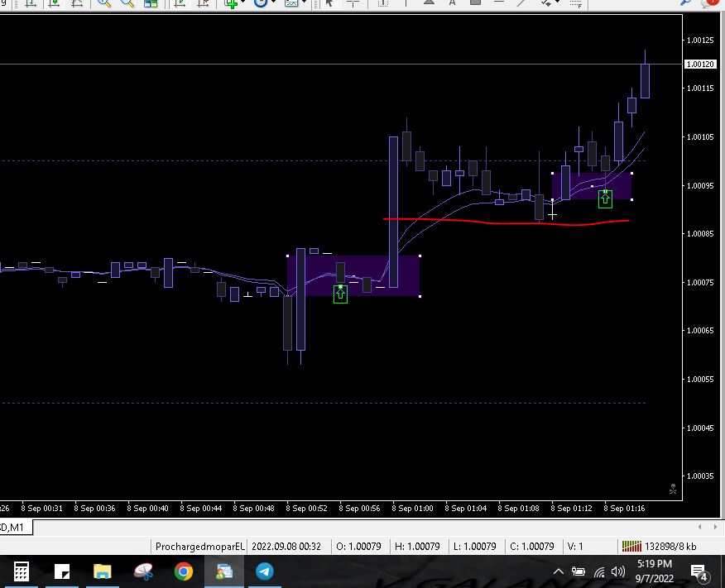Click the Wi-Fi network tray icon

[x=598, y=572]
